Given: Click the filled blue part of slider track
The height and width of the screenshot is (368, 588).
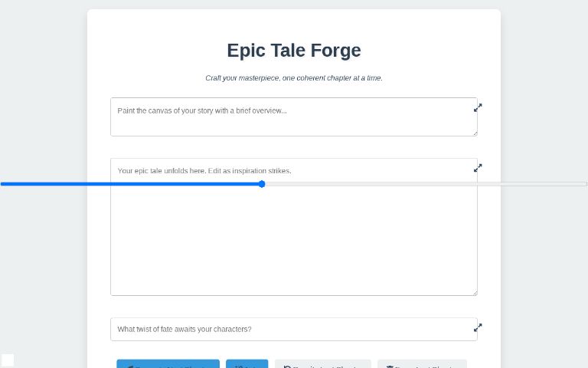Looking at the screenshot, I should click(x=130, y=184).
